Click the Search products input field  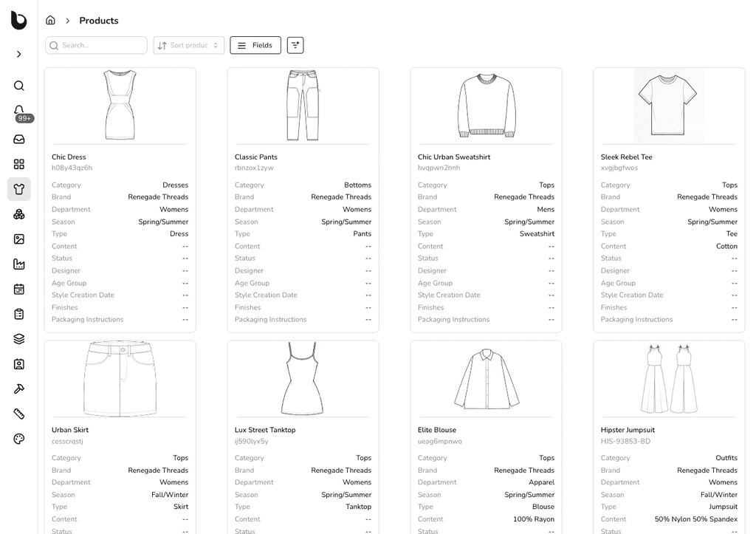95,45
